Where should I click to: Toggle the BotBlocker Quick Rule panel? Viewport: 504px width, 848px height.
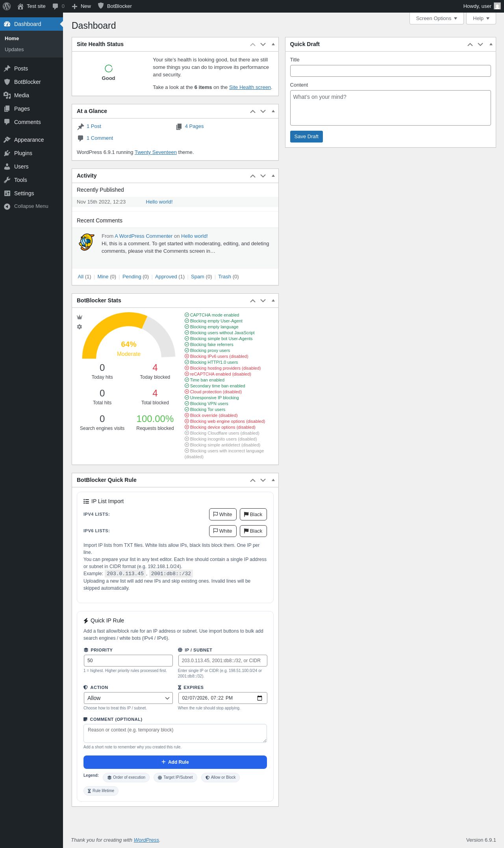point(273,480)
